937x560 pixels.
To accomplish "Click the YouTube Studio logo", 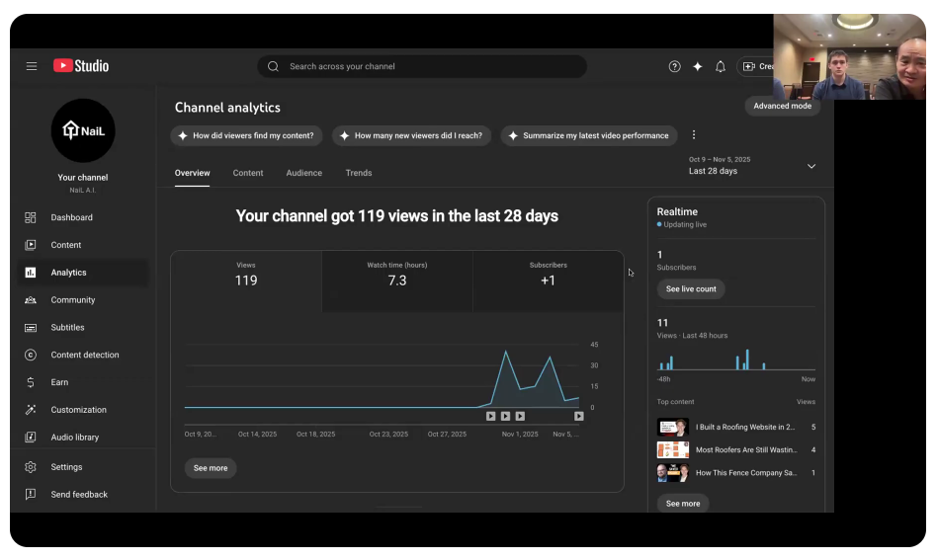I will [81, 65].
